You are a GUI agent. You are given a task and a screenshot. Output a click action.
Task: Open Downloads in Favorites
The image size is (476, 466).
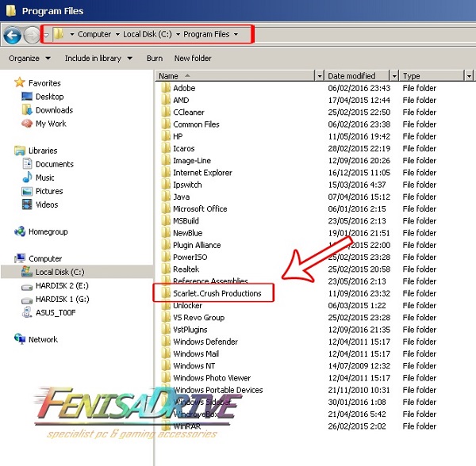pos(54,109)
